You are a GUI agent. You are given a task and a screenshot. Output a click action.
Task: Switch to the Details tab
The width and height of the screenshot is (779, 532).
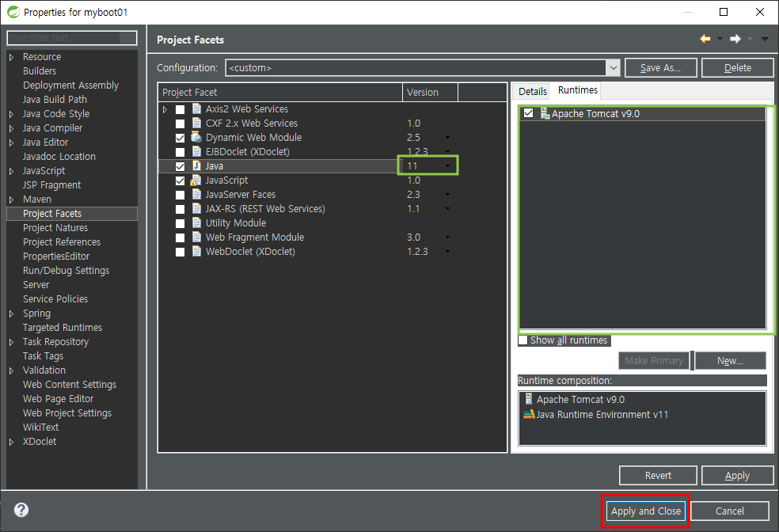pyautogui.click(x=532, y=91)
